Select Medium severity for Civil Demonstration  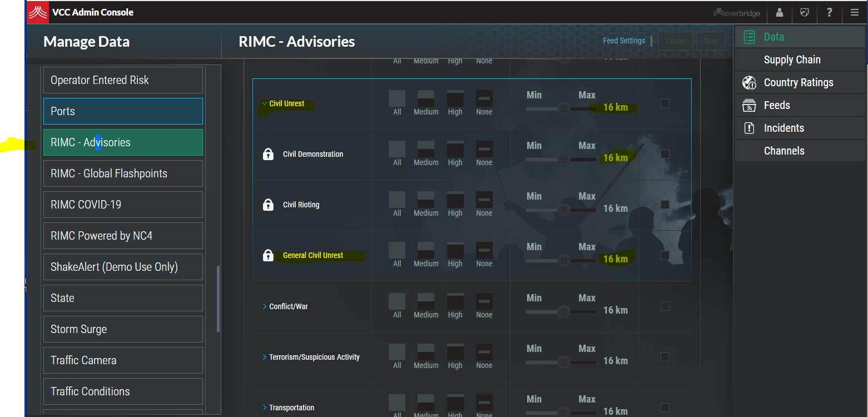point(426,149)
